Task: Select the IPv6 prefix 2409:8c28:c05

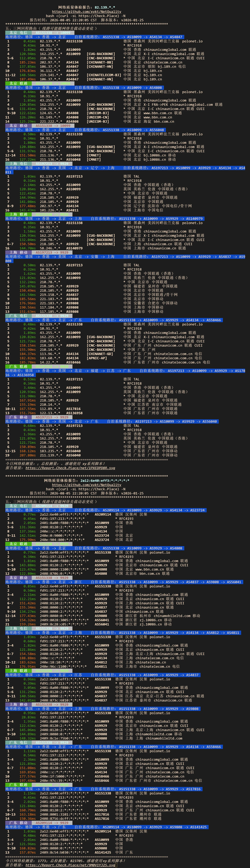Action: point(53,624)
